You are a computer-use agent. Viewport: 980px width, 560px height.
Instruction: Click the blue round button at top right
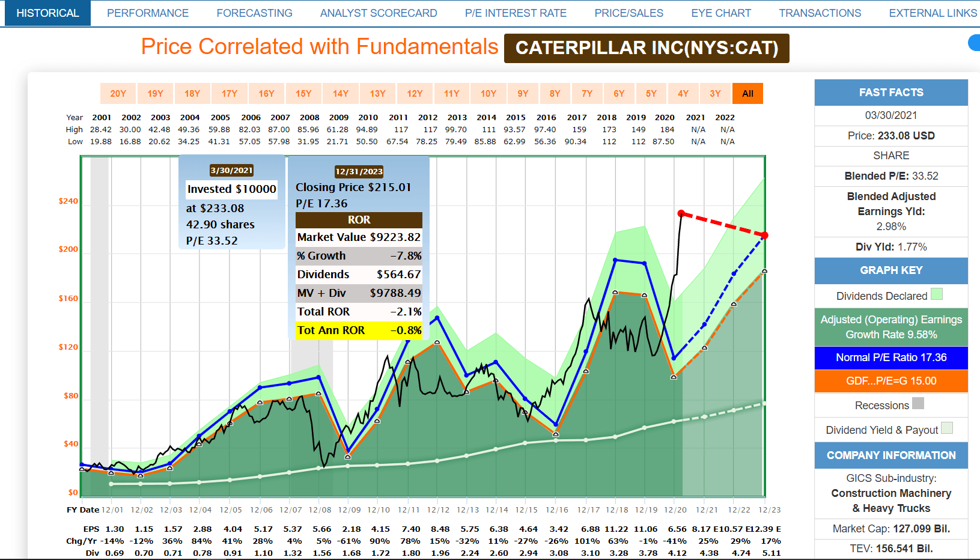[x=975, y=43]
